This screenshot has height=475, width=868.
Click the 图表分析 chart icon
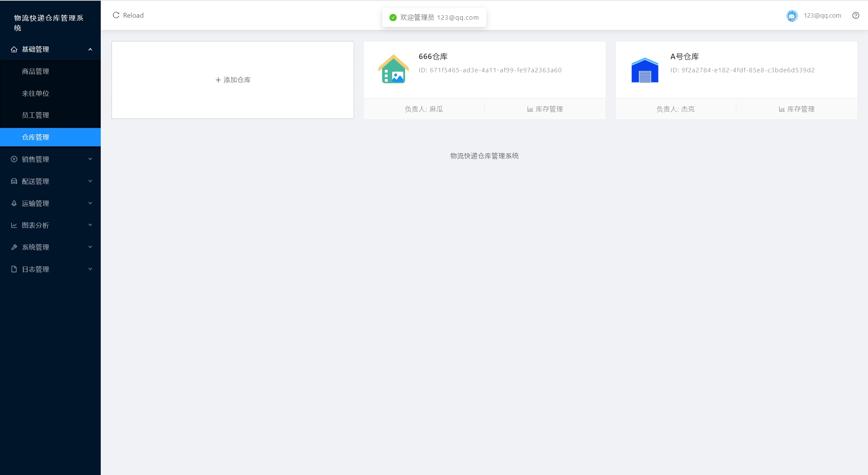(14, 225)
